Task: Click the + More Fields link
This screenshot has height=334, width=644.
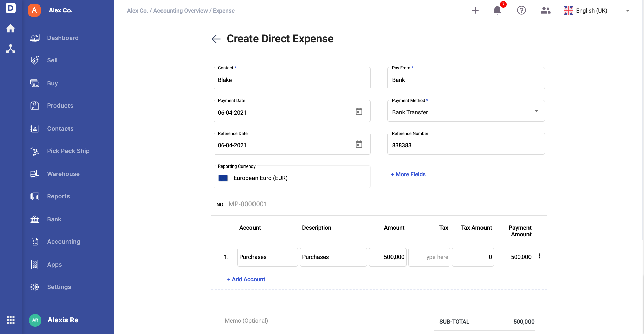Action: [408, 174]
